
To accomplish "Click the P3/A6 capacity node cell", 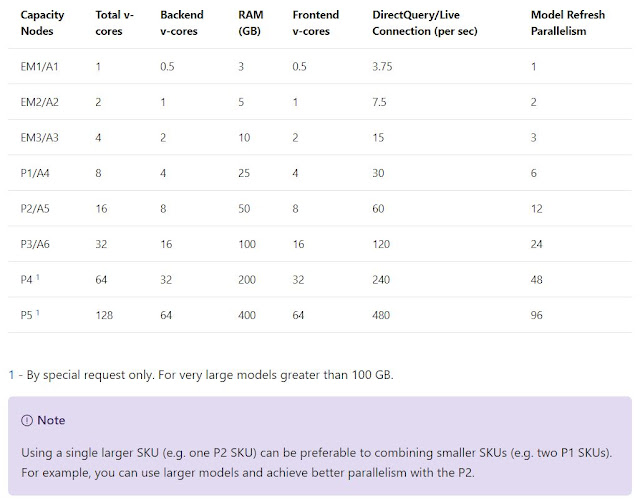I will click(35, 244).
